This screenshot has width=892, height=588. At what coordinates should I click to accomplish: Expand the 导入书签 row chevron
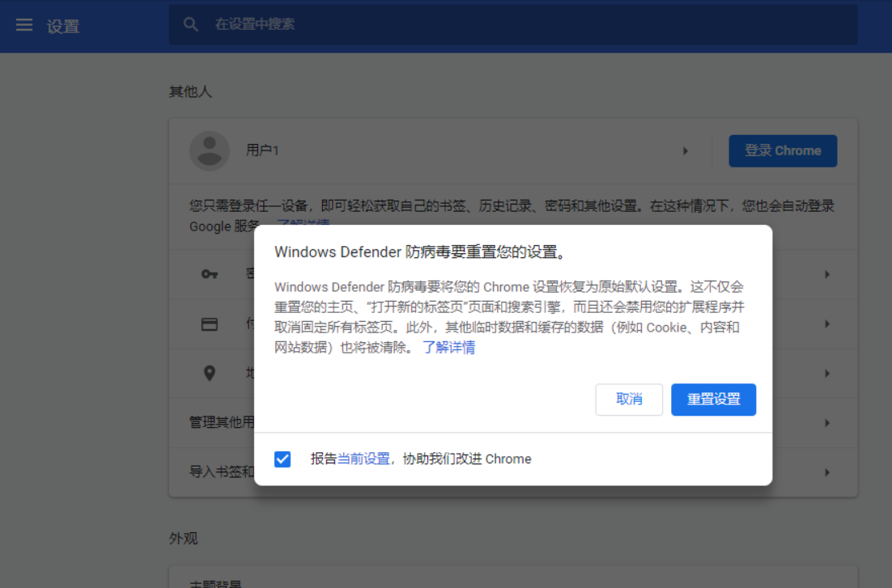tap(827, 472)
